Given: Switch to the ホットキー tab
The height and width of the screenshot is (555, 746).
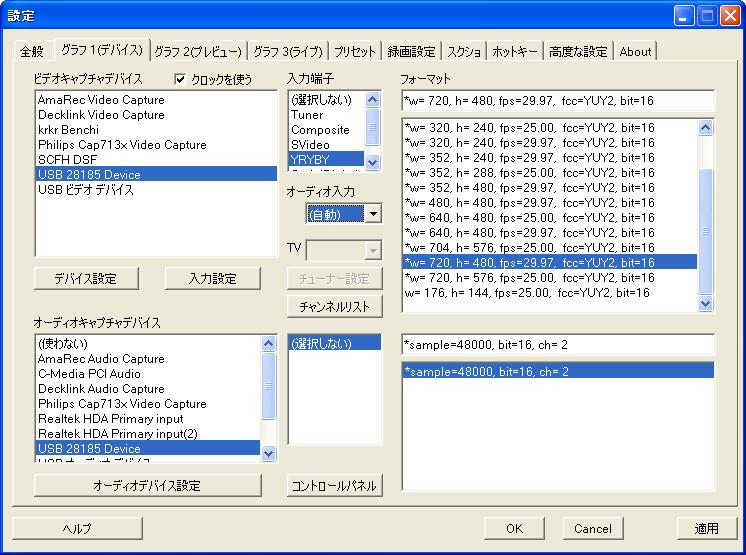Looking at the screenshot, I should tap(515, 51).
